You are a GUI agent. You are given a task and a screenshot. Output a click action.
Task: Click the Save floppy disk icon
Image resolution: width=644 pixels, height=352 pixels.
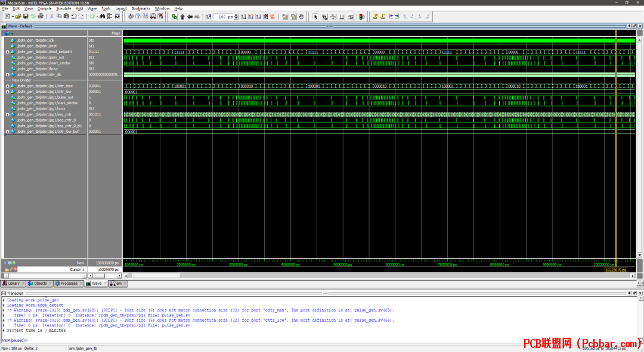tap(26, 17)
